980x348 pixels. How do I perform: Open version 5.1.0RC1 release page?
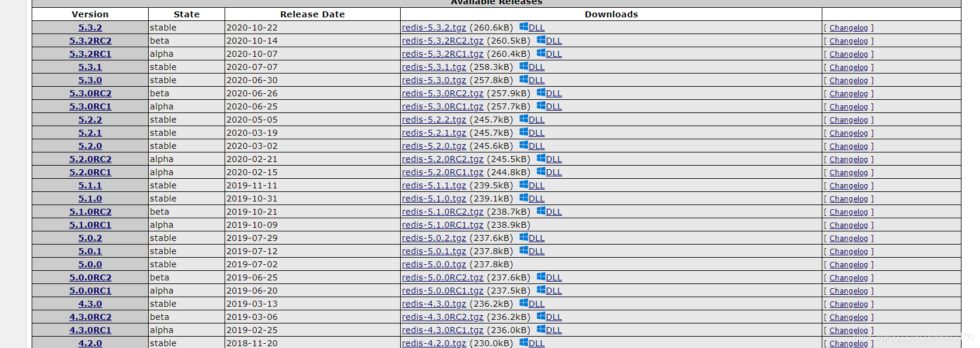pyautogui.click(x=90, y=225)
